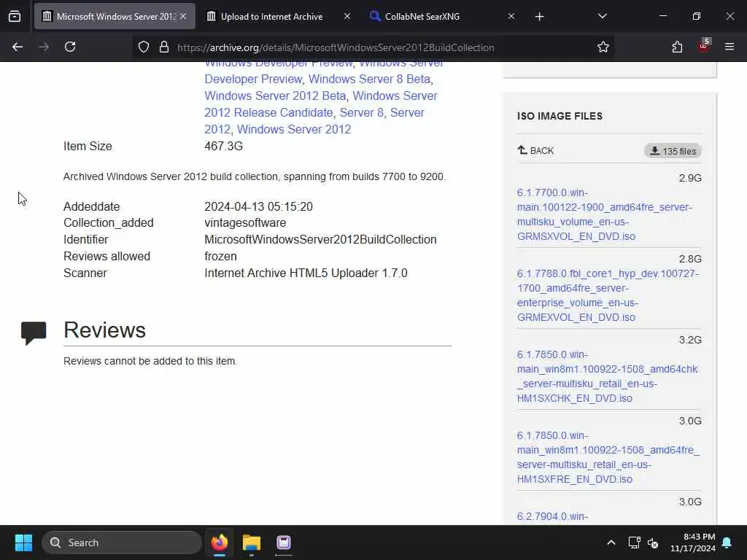This screenshot has width=747, height=560.
Task: Download the 6.1.7700.0 GRMSXVOL ISO file
Action: (605, 214)
